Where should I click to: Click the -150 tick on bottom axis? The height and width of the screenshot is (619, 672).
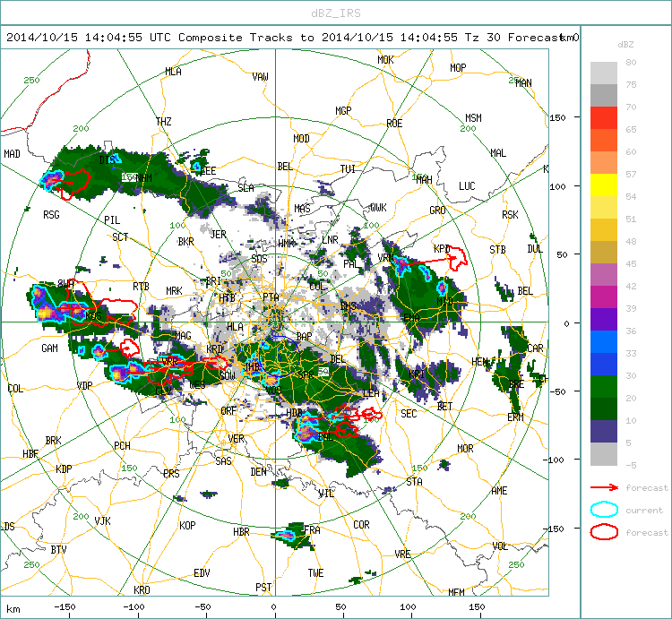pos(65,607)
